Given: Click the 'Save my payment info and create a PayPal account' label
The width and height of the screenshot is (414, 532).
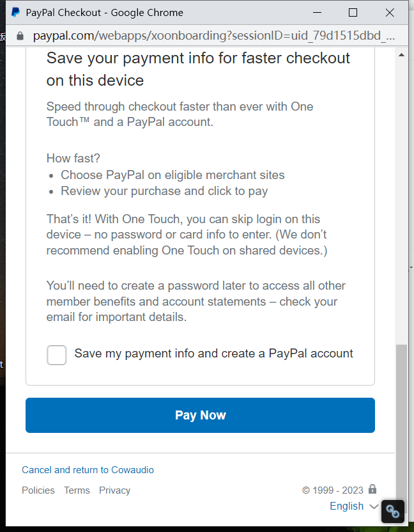Looking at the screenshot, I should coord(213,353).
